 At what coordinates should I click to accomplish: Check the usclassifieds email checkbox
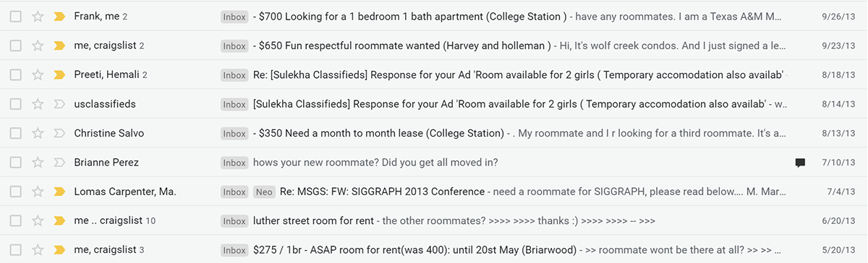[15, 104]
